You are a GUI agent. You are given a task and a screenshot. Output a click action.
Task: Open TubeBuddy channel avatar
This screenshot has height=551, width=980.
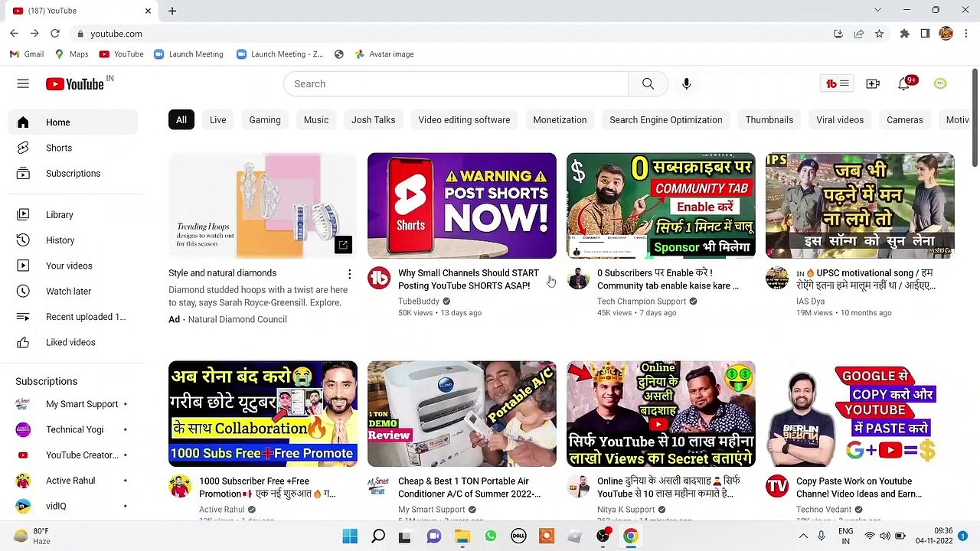click(379, 279)
